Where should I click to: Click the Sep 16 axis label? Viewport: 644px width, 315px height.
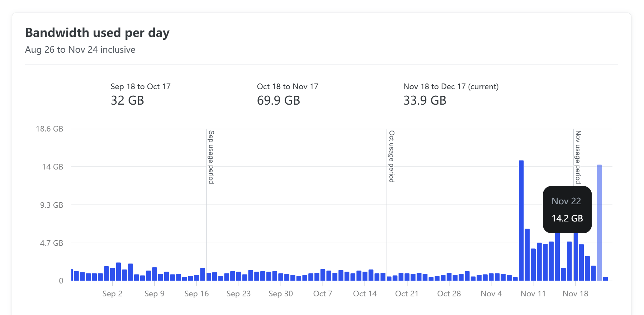pyautogui.click(x=196, y=294)
